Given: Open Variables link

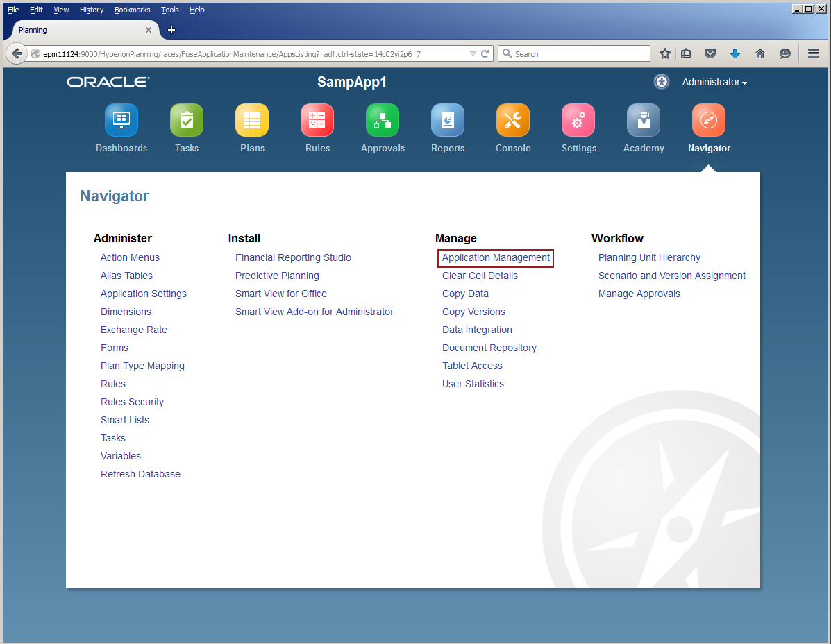Looking at the screenshot, I should [121, 455].
